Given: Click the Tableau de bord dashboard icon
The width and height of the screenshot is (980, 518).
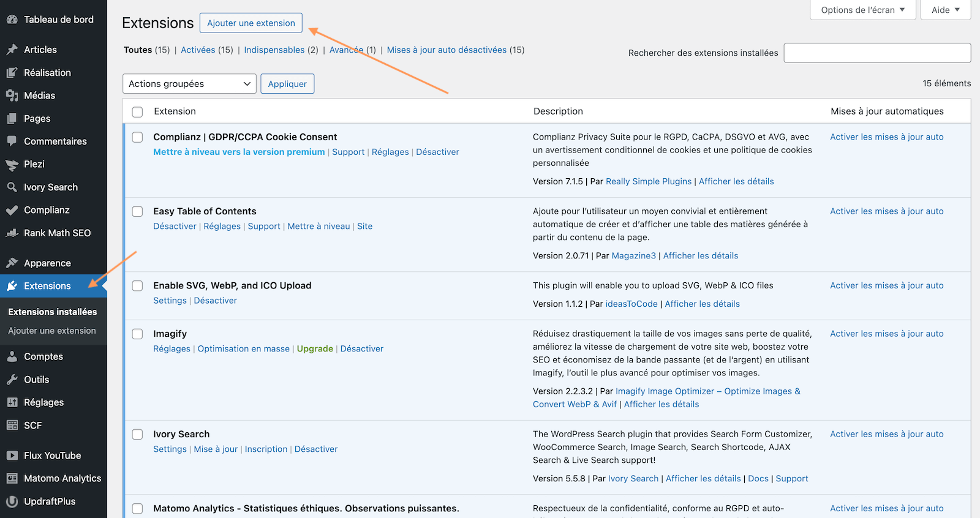Looking at the screenshot, I should tap(12, 20).
